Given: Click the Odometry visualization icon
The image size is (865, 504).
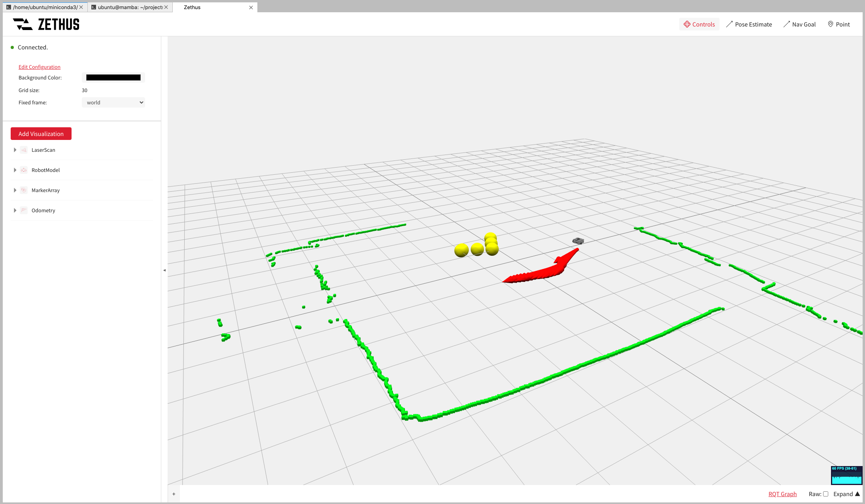Looking at the screenshot, I should [24, 210].
